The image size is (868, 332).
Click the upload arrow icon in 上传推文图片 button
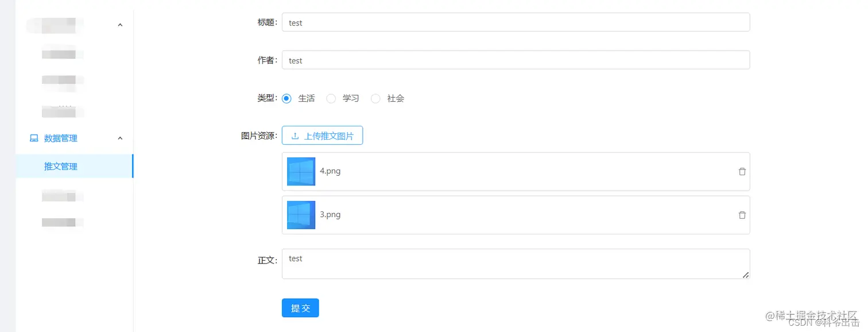[x=296, y=136]
